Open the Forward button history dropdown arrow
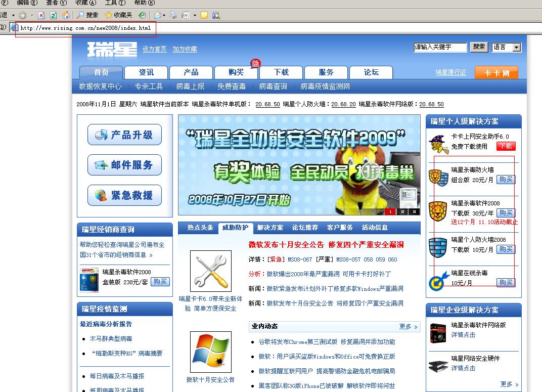Image resolution: width=542 pixels, height=392 pixels. pos(32,15)
